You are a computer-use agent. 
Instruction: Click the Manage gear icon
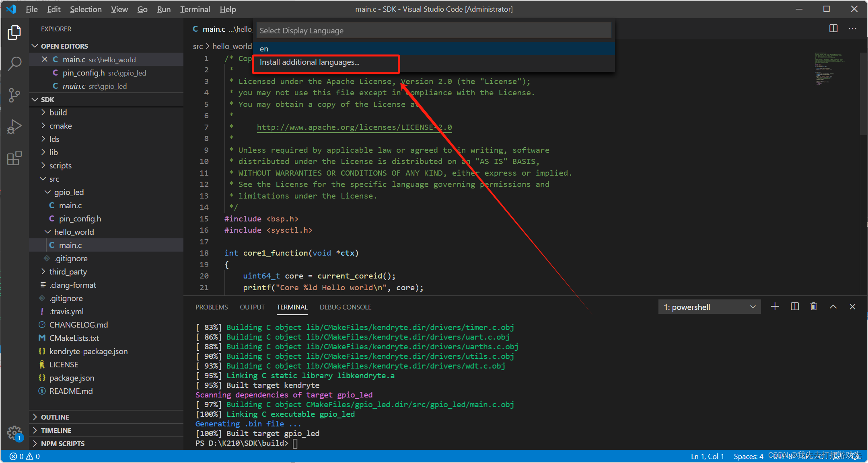[x=14, y=433]
